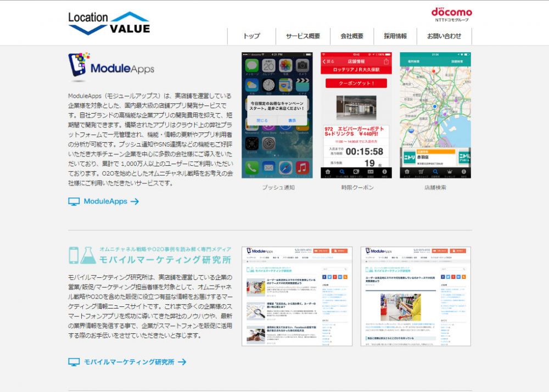
Task: Open the サービス概要 menu item
Action: 303,36
